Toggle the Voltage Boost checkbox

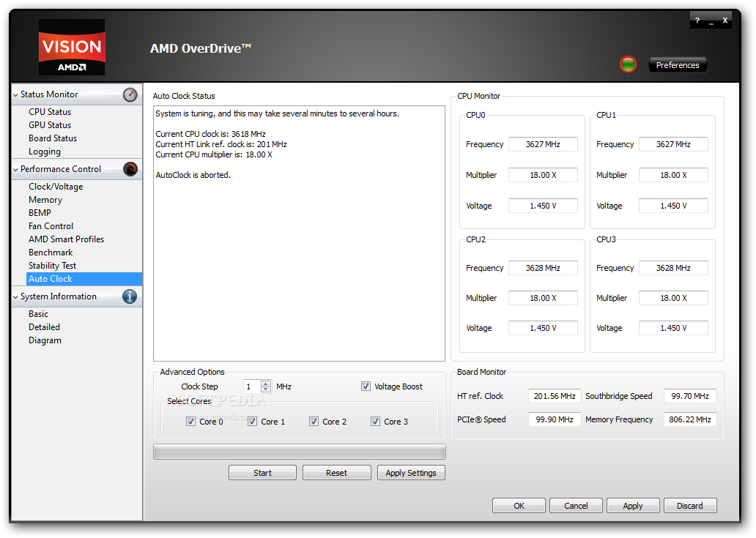366,386
